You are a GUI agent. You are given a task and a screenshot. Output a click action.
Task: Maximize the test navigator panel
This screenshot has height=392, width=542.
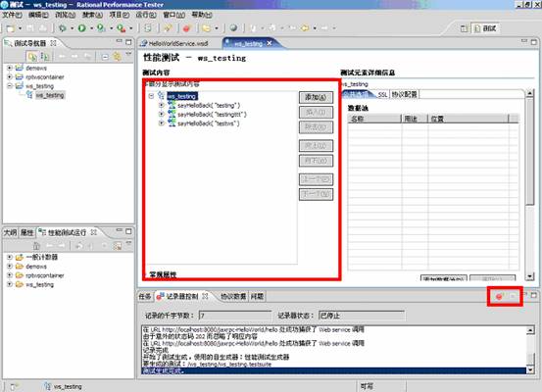click(128, 42)
